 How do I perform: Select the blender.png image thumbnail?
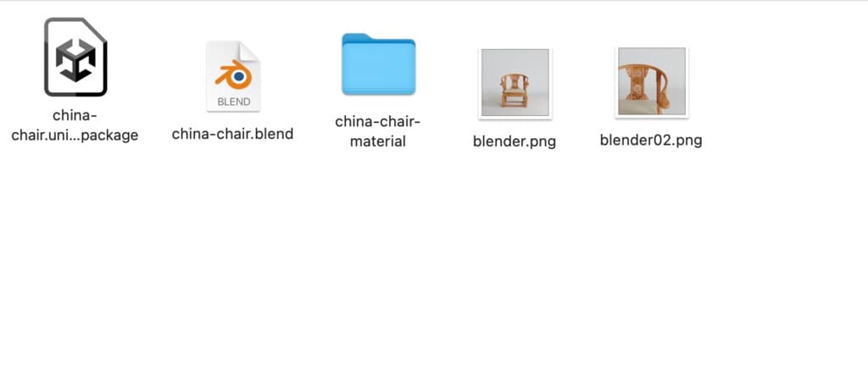coord(515,83)
